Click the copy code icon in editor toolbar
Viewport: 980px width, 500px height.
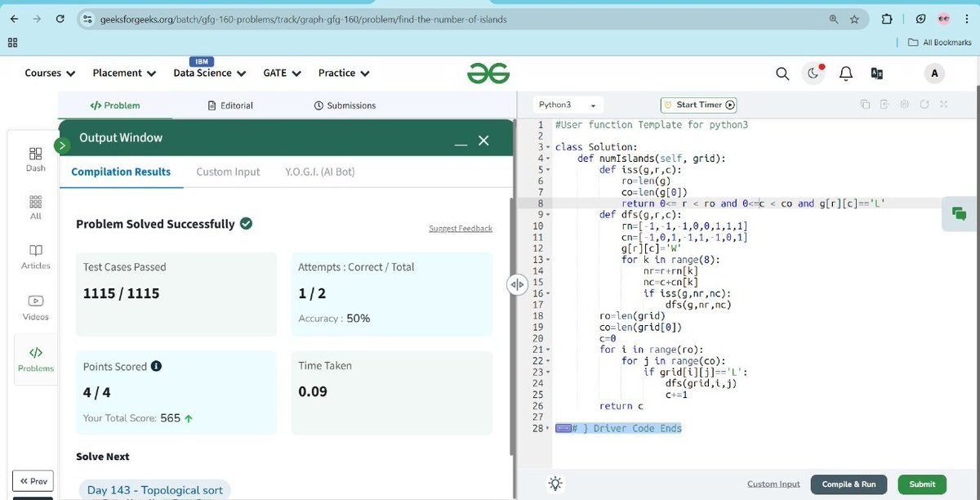coord(865,105)
